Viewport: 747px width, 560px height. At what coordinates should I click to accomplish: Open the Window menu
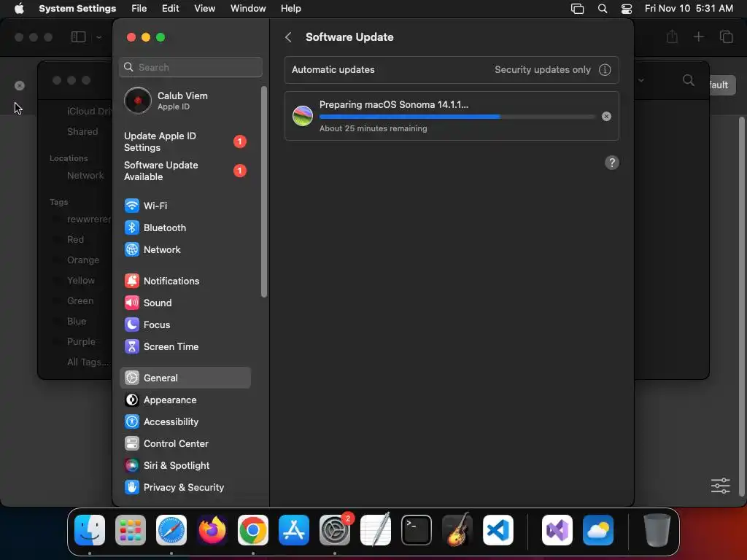pyautogui.click(x=248, y=9)
